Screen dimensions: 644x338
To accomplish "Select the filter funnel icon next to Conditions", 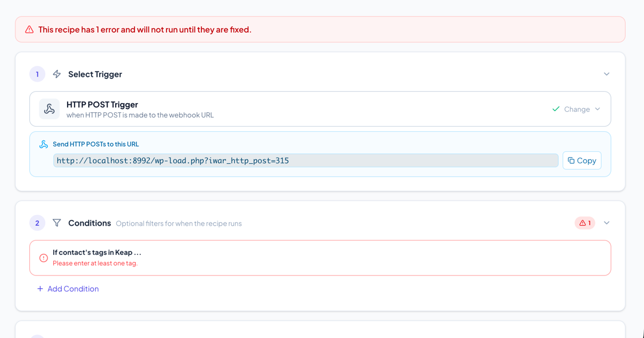I will pyautogui.click(x=57, y=223).
